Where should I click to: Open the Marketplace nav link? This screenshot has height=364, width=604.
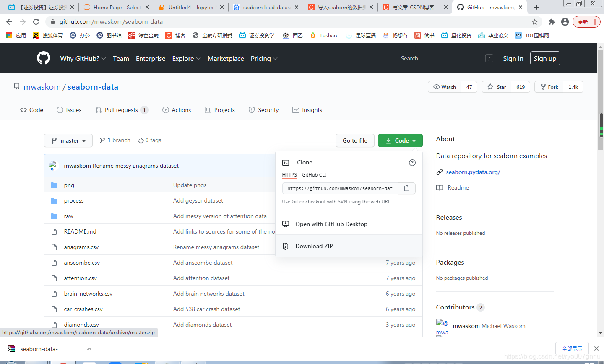coord(226,59)
